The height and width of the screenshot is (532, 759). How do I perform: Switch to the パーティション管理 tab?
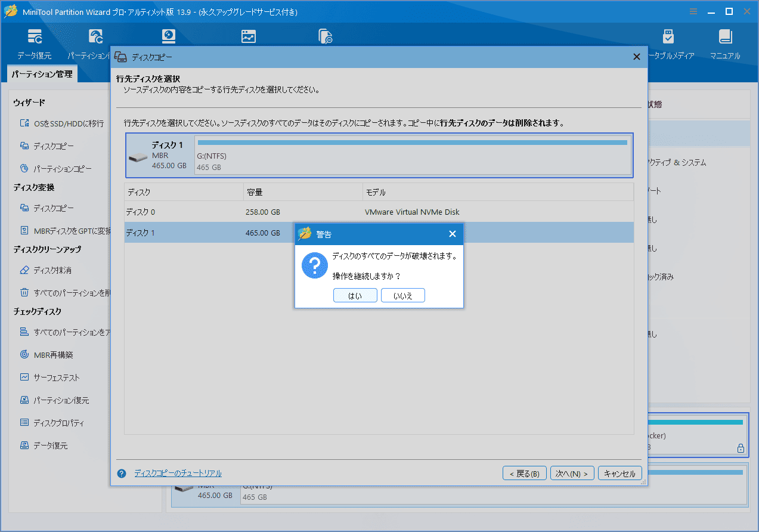pyautogui.click(x=42, y=75)
